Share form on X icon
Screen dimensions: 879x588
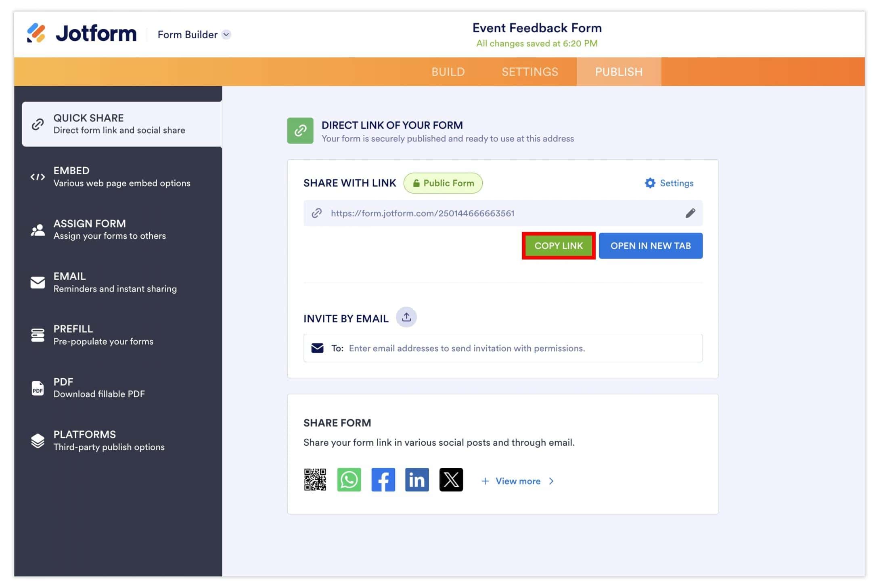pyautogui.click(x=451, y=480)
